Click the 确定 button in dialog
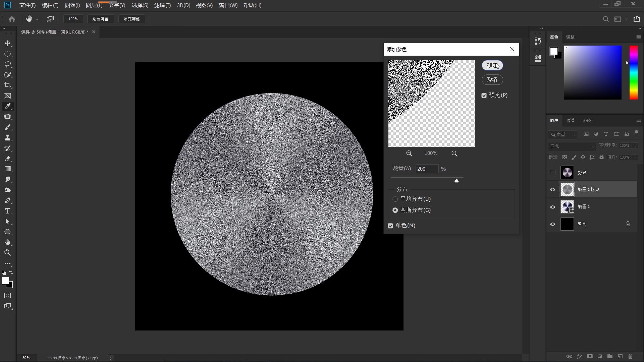 492,65
